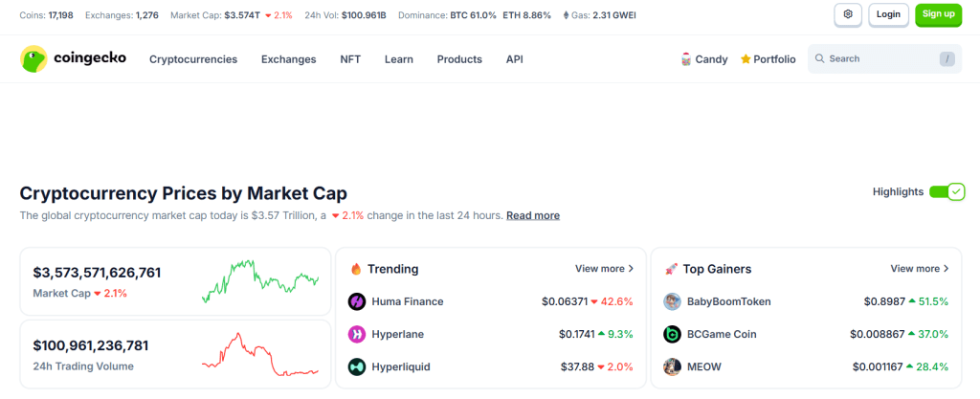This screenshot has height=399, width=980.
Task: Toggle the Highlights switch off
Action: [x=947, y=191]
